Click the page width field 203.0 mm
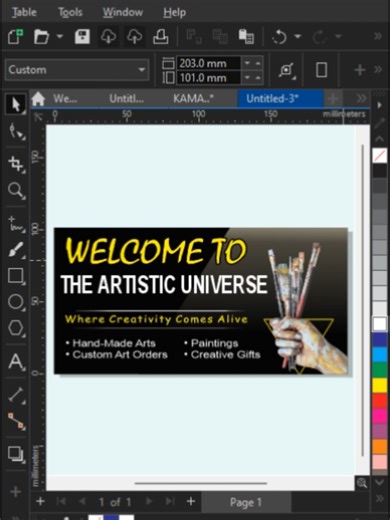390x520 pixels. point(208,63)
